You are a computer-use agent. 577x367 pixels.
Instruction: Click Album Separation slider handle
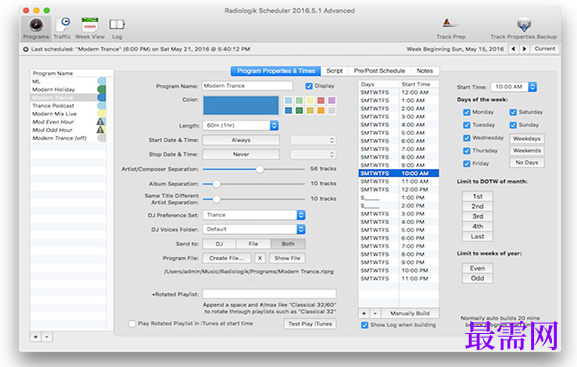[x=216, y=184]
